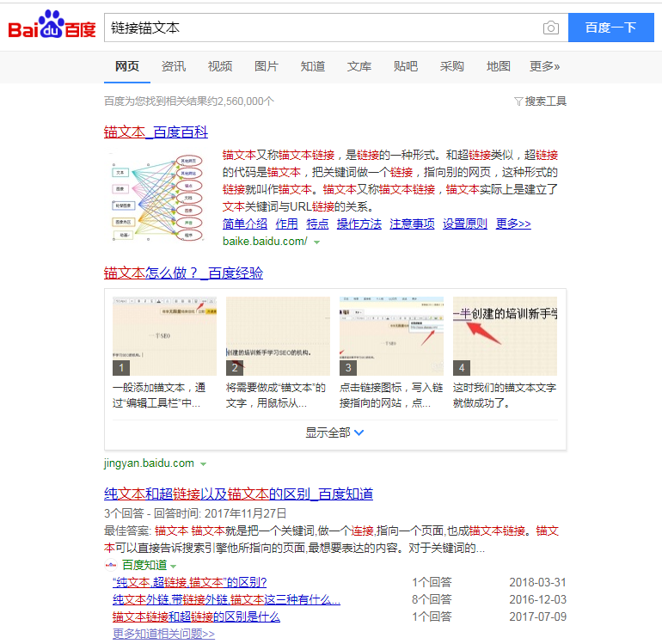Switch to the 资讯 tab

174,66
